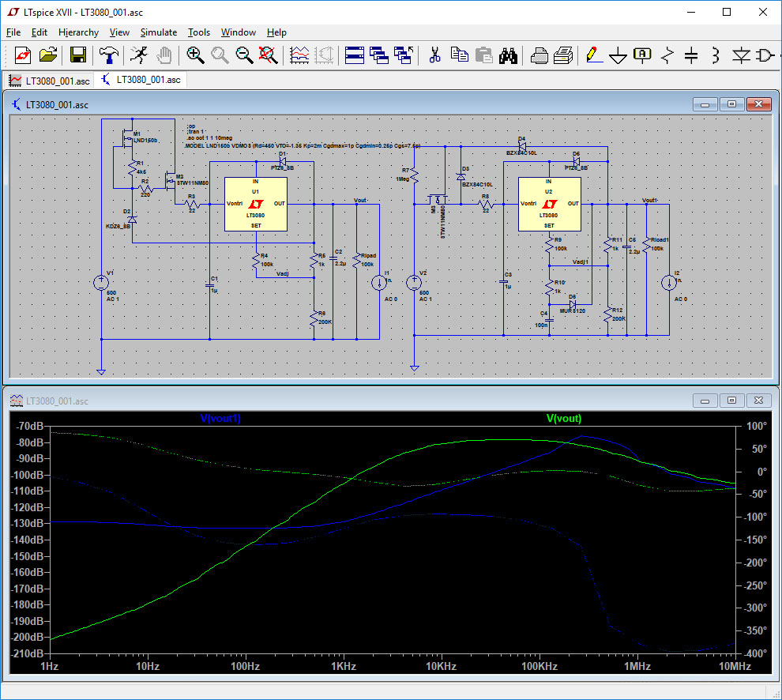Open the View menu
782x700 pixels.
pyautogui.click(x=120, y=32)
